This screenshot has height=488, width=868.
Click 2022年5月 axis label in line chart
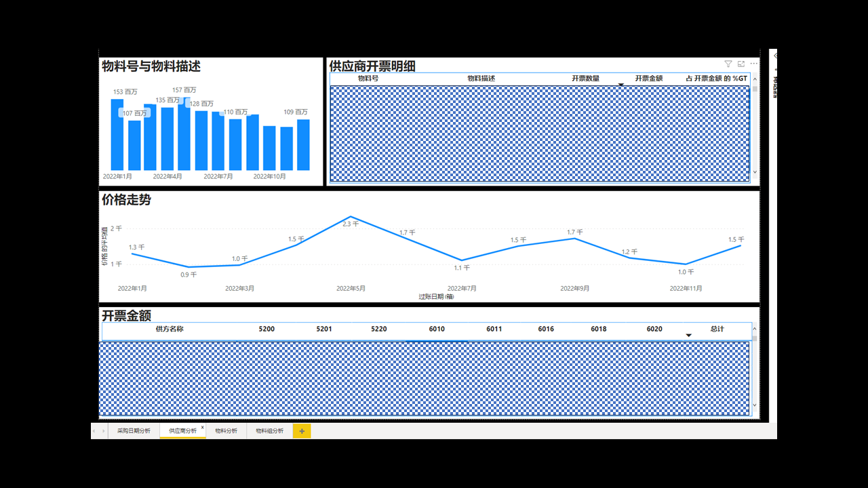tap(351, 289)
